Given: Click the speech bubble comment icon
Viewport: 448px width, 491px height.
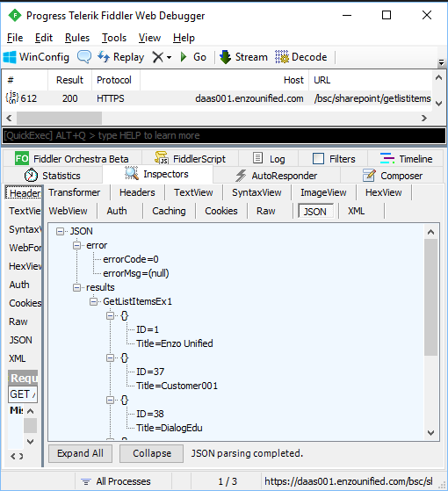Looking at the screenshot, I should tap(84, 57).
